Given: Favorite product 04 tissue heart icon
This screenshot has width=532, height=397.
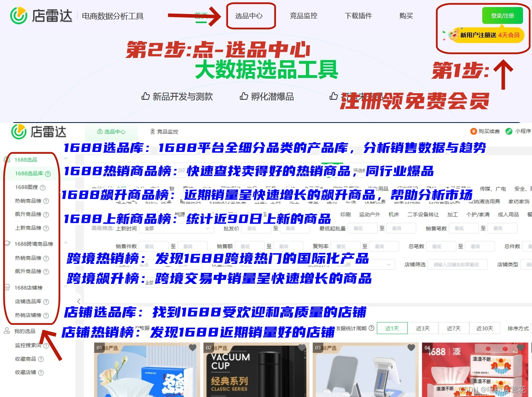Looking at the screenshot, I should (520, 347).
